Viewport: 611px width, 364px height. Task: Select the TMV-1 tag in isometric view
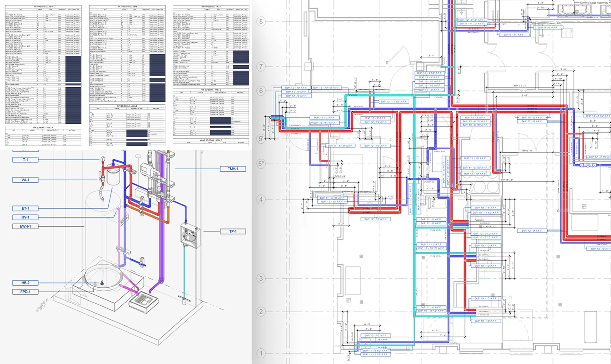click(233, 169)
